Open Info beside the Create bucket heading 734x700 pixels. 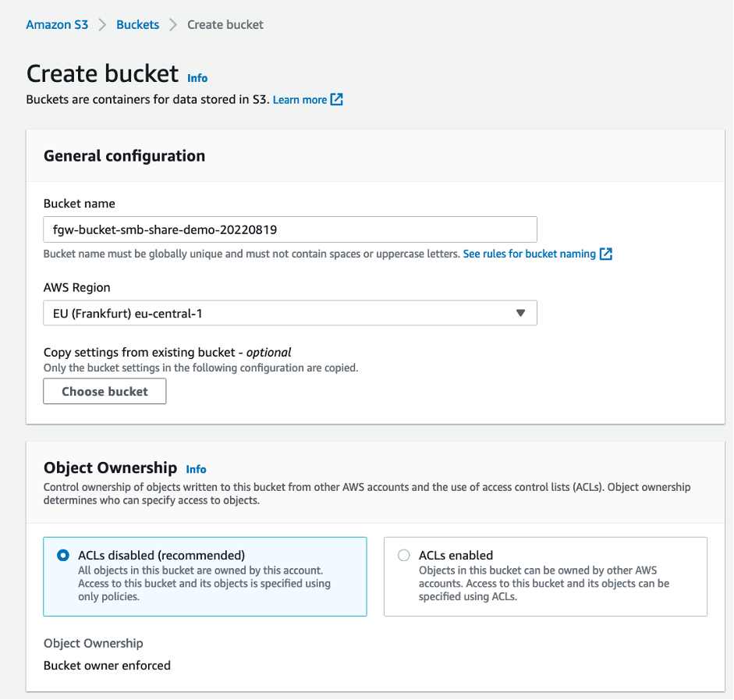[x=197, y=78]
